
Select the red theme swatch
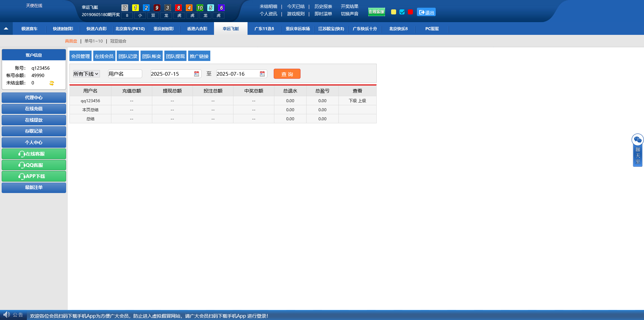(410, 12)
